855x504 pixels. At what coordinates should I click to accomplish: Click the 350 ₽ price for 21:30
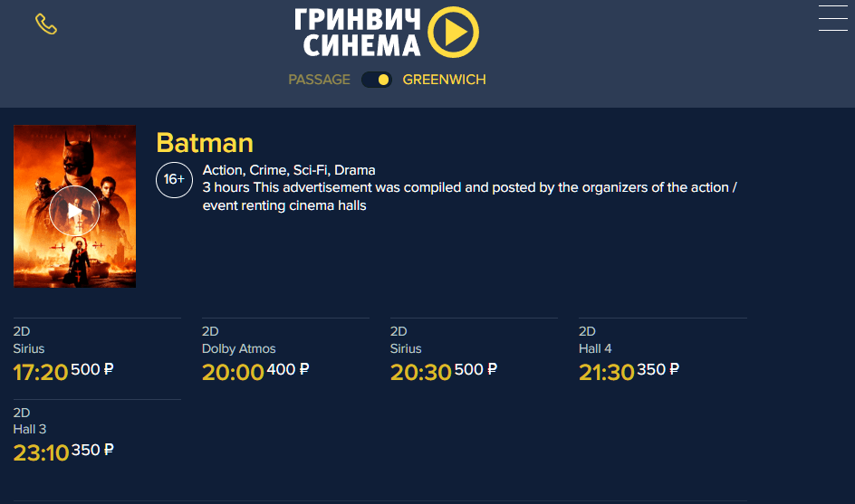pos(658,369)
